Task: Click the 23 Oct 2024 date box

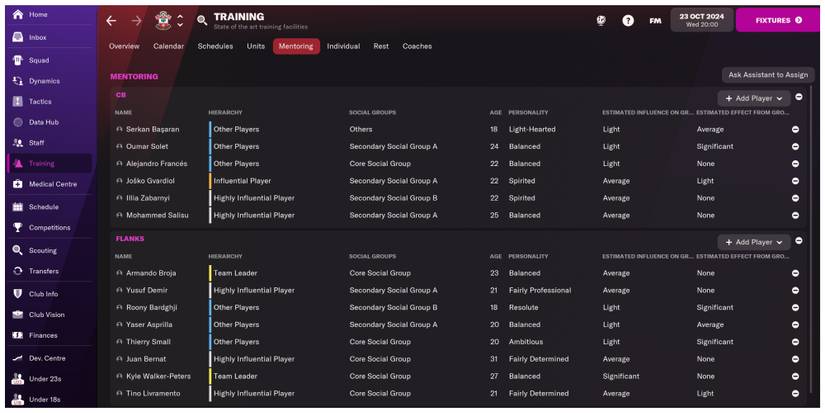Action: click(x=701, y=20)
